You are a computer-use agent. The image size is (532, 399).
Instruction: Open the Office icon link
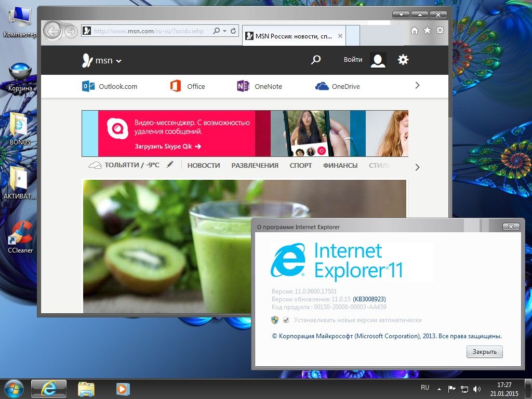[x=176, y=86]
